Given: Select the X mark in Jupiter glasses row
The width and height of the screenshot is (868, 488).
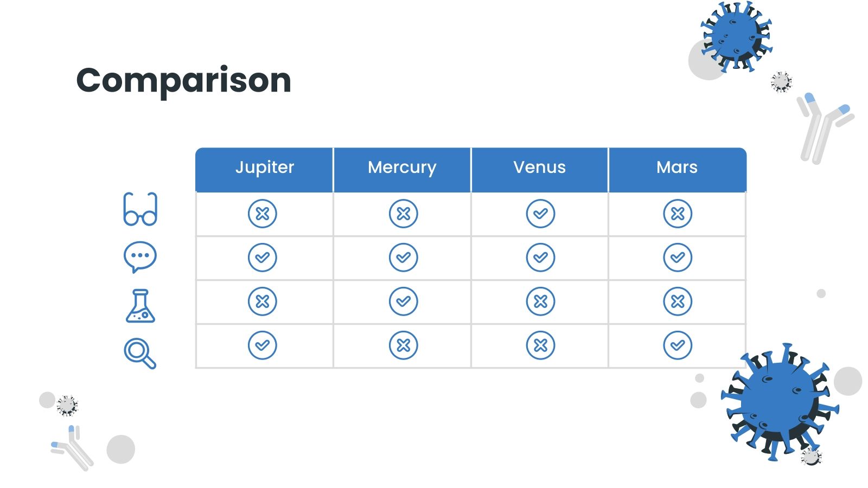Looking at the screenshot, I should [263, 214].
